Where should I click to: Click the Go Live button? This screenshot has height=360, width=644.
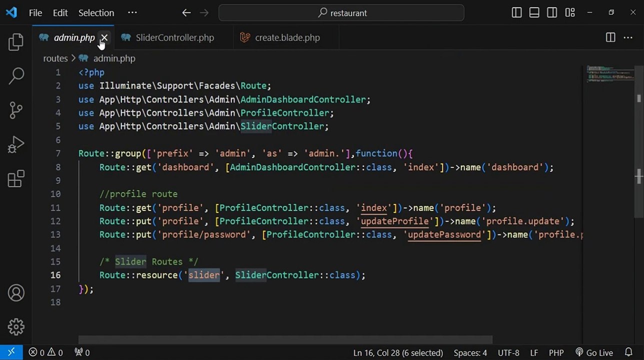pos(594,352)
